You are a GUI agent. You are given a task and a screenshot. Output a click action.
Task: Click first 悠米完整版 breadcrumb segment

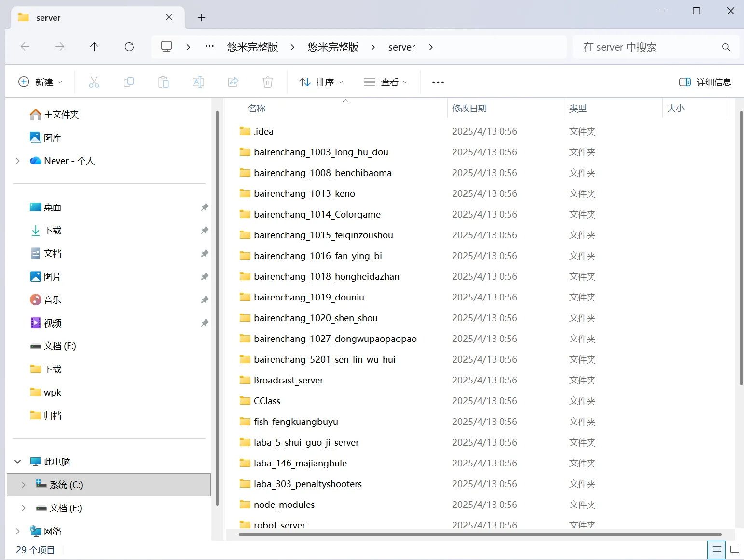point(253,47)
